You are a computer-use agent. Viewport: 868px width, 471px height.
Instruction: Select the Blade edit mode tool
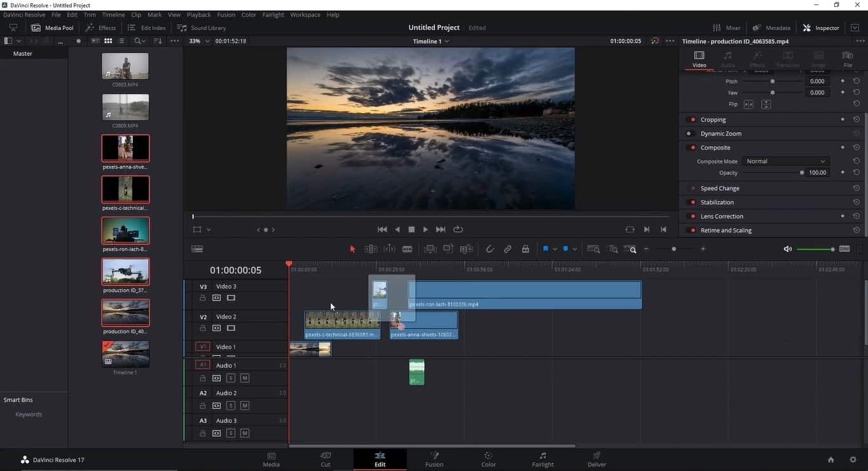[x=407, y=249]
